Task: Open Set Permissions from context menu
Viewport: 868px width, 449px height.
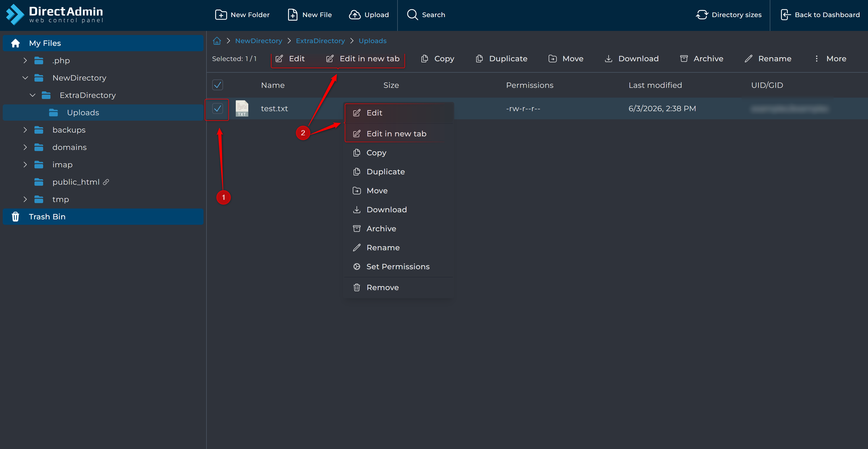Action: [x=398, y=267]
